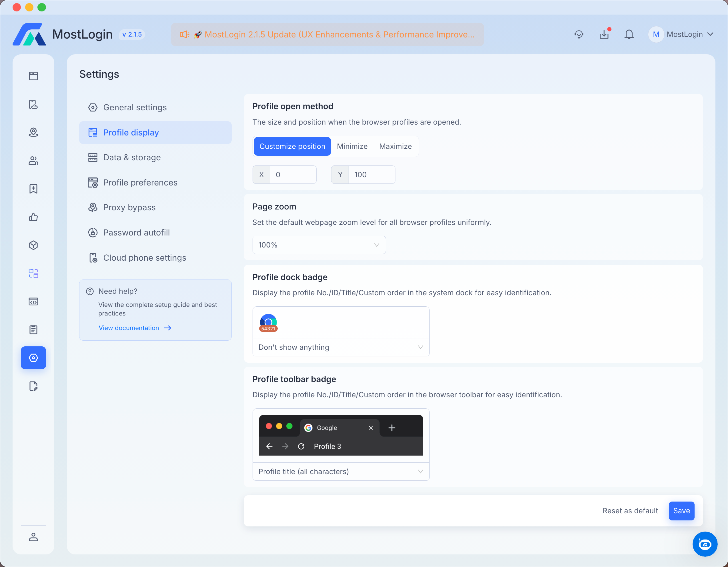Follow the View documentation link
Image resolution: width=728 pixels, height=567 pixels.
135,328
